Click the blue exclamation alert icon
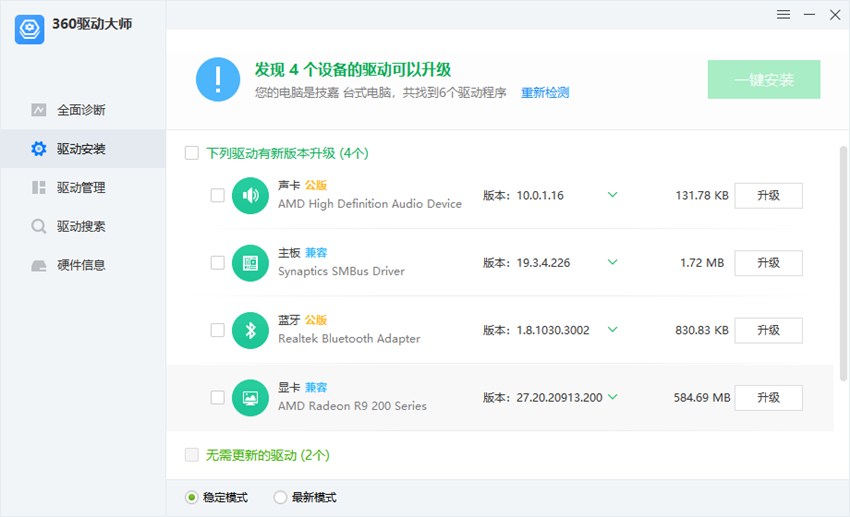The height and width of the screenshot is (517, 850). coord(218,79)
